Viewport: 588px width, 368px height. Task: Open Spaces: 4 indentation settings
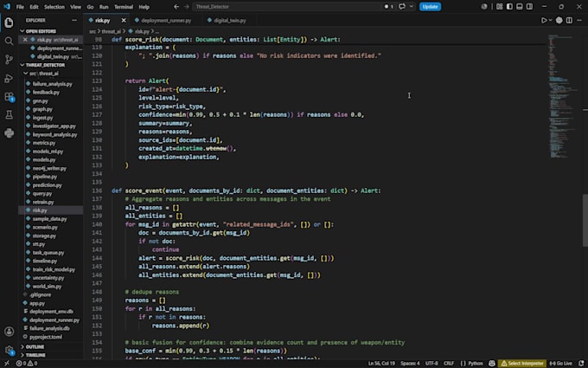[410, 364]
